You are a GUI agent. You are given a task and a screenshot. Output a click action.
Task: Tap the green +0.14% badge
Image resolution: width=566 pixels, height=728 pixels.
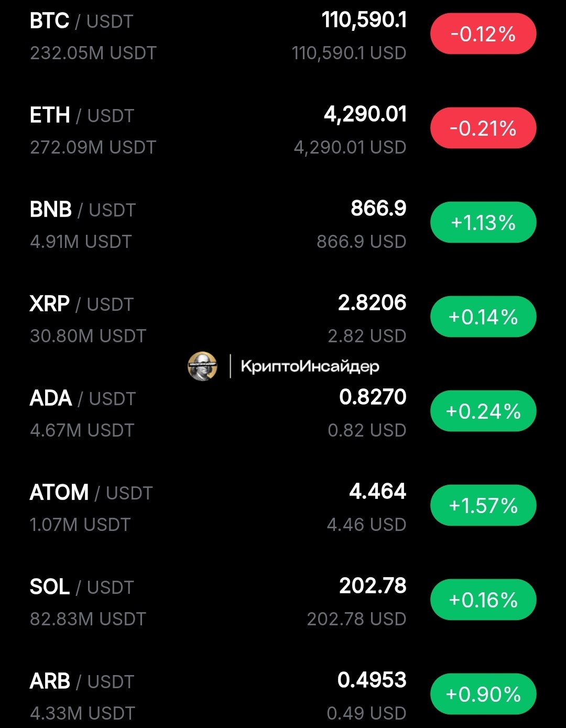[483, 317]
